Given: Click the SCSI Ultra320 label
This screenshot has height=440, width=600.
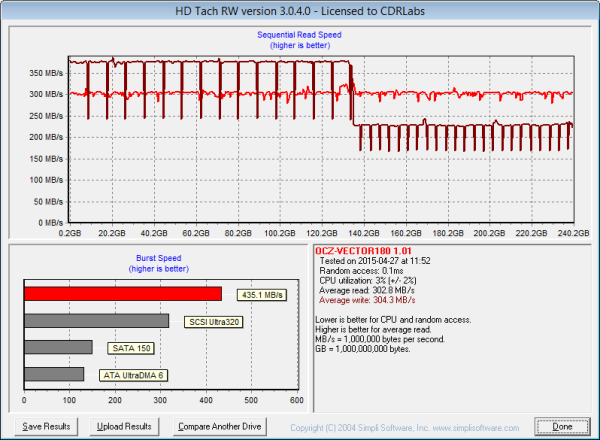Looking at the screenshot, I should [x=212, y=322].
